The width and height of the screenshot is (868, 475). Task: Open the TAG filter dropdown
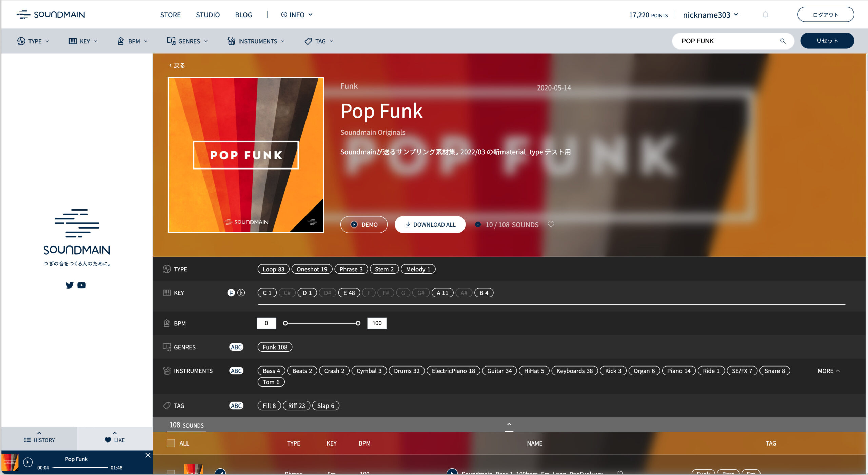pos(319,41)
